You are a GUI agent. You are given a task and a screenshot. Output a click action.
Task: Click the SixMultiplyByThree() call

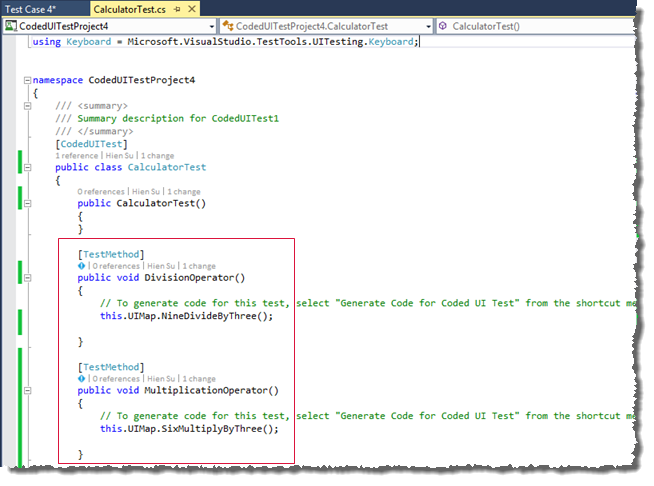[x=219, y=429]
